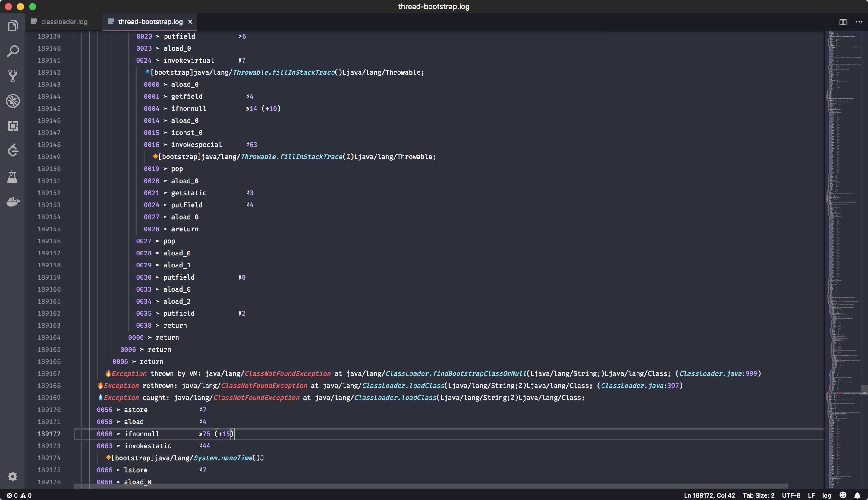Click the ClassLoader.java:999 link
The width and height of the screenshot is (868, 500).
(718, 373)
